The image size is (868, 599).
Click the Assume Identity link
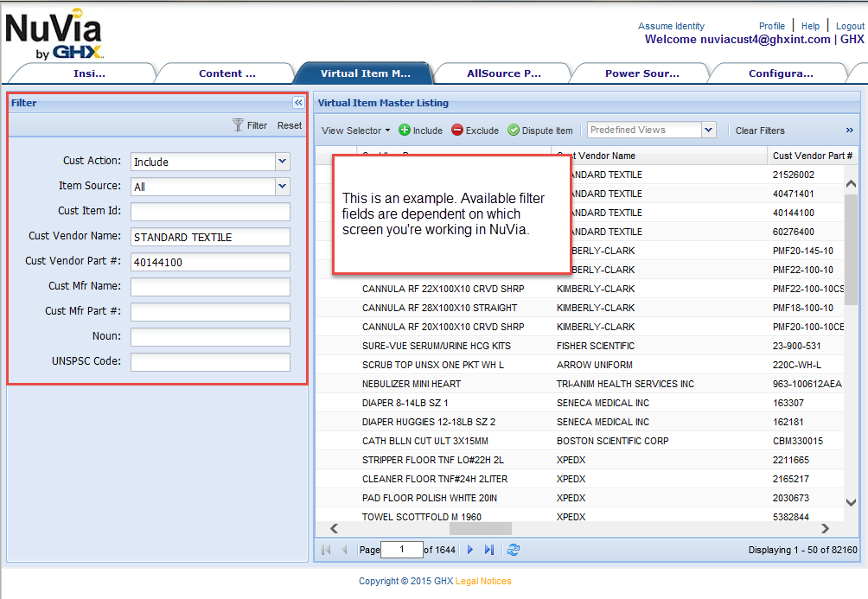pyautogui.click(x=671, y=26)
